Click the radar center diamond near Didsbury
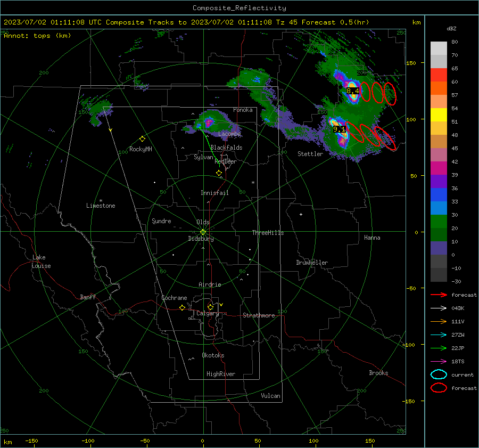Screen dimensions: 479x448 pos(203,232)
